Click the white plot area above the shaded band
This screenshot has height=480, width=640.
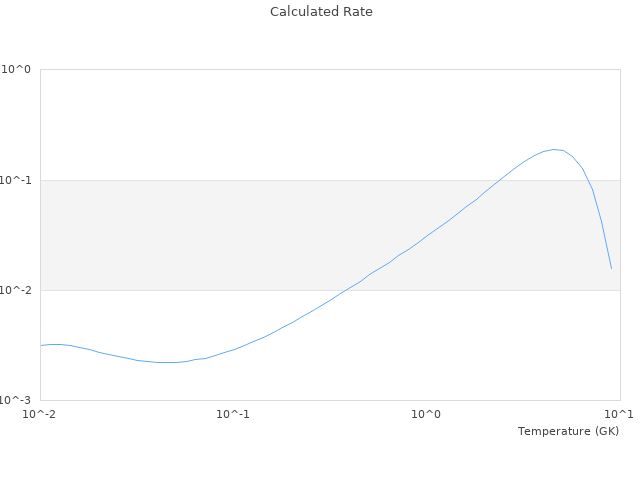[x=250, y=120]
